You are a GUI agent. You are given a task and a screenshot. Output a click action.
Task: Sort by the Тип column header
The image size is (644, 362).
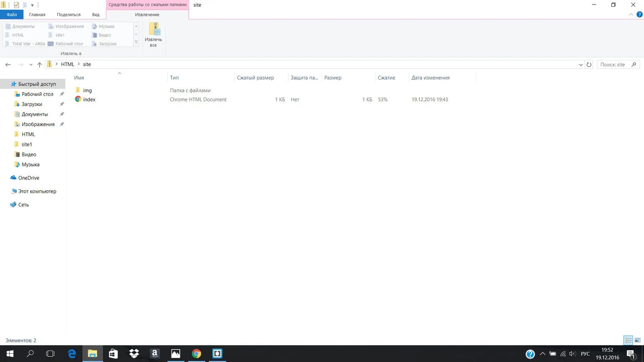click(174, 78)
